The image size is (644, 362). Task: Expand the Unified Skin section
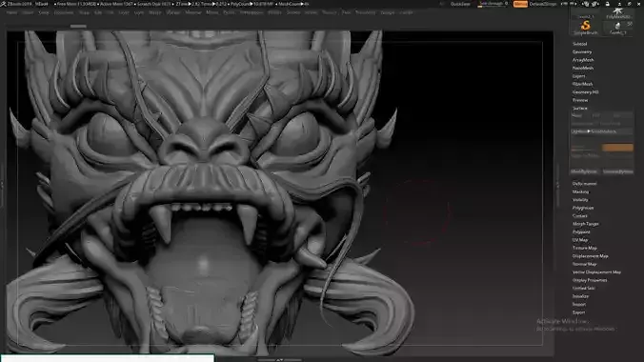pos(583,288)
